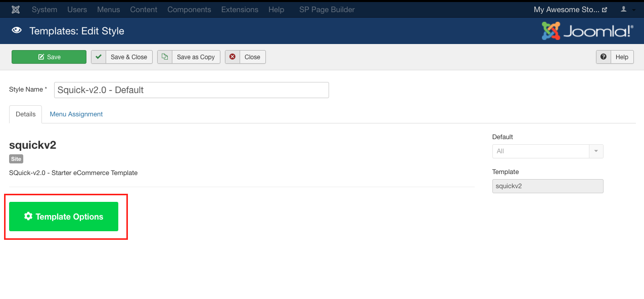The height and width of the screenshot is (299, 644).
Task: Click the gray Site badge
Action: pyautogui.click(x=16, y=159)
